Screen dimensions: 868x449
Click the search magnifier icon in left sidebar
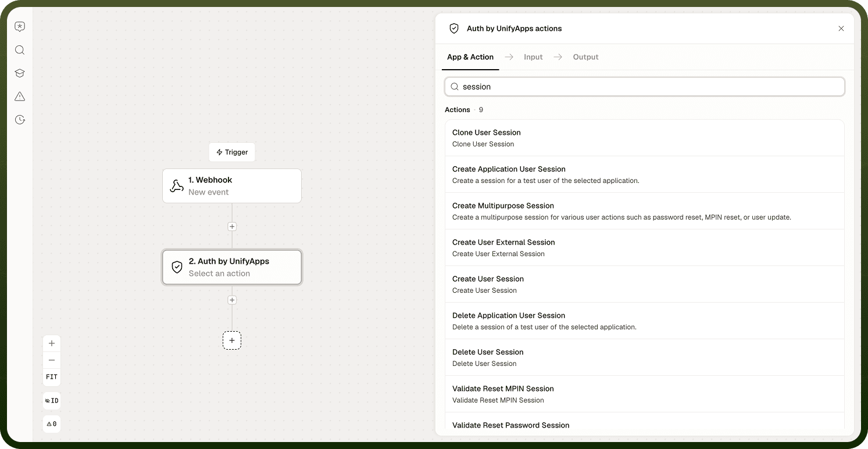[x=20, y=50]
